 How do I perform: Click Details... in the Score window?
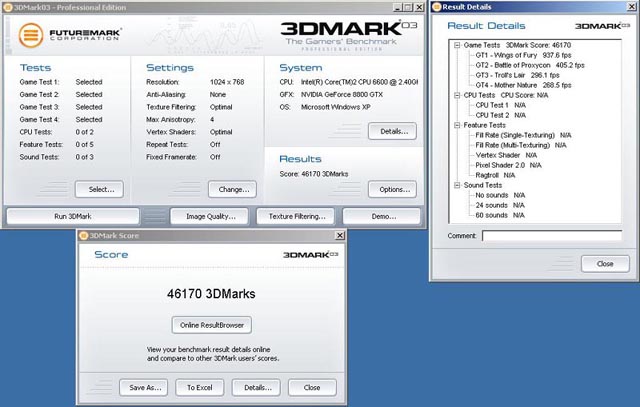(x=256, y=387)
